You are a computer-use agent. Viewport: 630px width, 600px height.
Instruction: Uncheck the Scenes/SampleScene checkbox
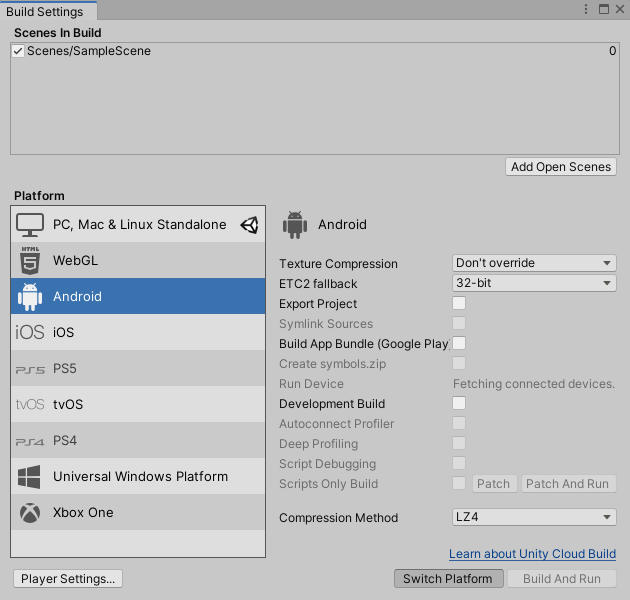pyautogui.click(x=18, y=51)
